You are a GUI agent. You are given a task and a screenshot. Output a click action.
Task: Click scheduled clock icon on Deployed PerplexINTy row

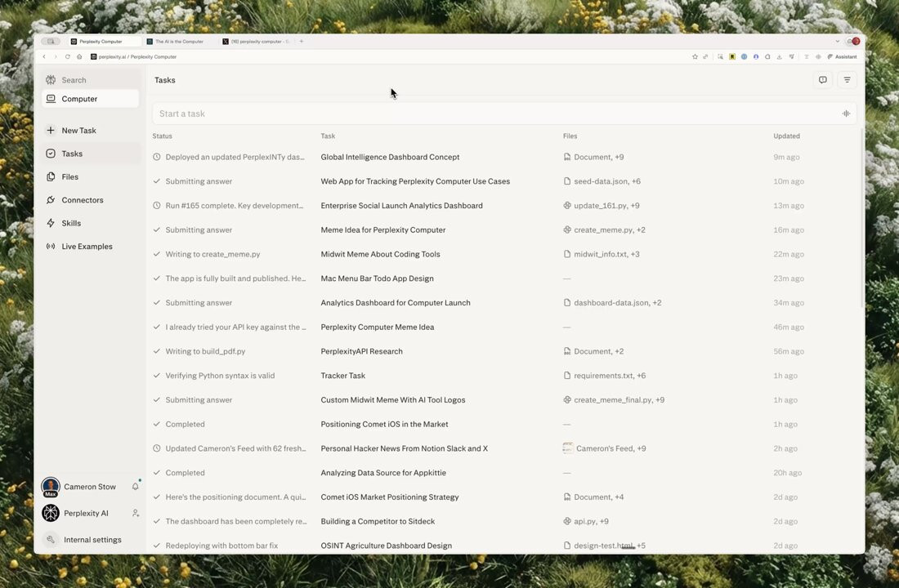click(x=157, y=157)
